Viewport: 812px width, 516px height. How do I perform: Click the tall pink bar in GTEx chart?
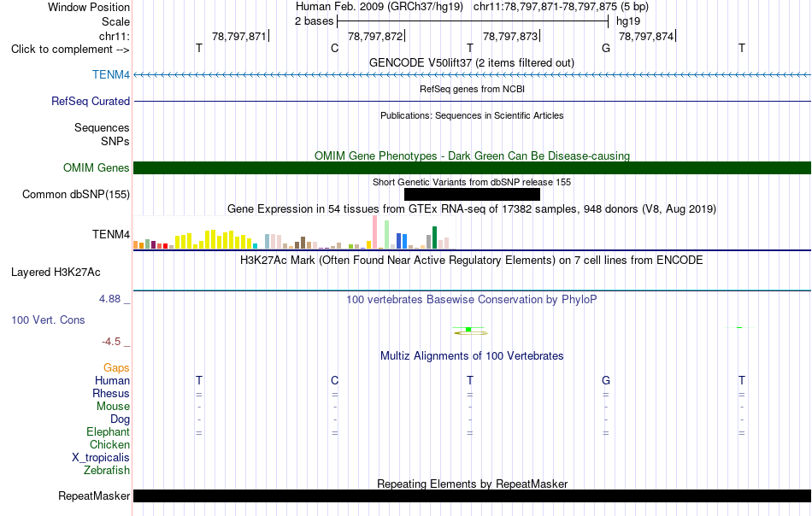375,232
